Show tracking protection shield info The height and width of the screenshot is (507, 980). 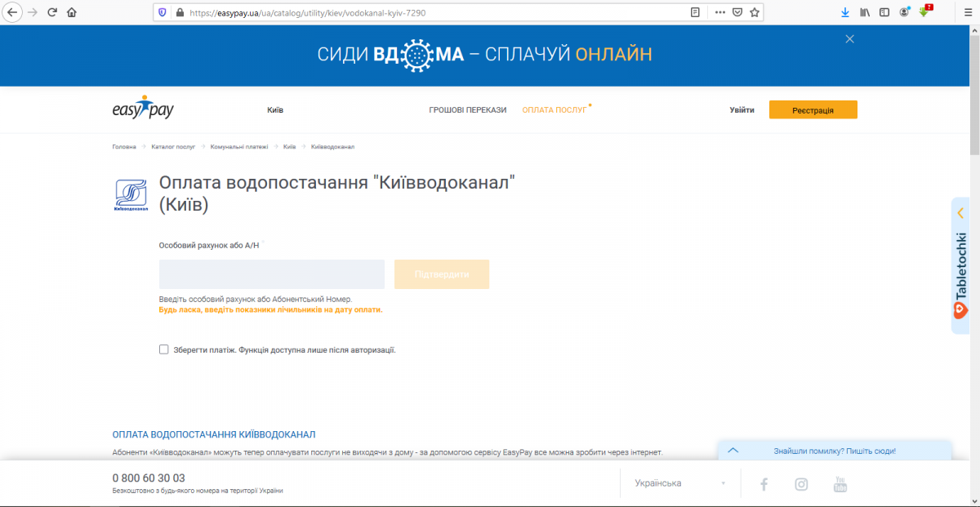coord(162,12)
